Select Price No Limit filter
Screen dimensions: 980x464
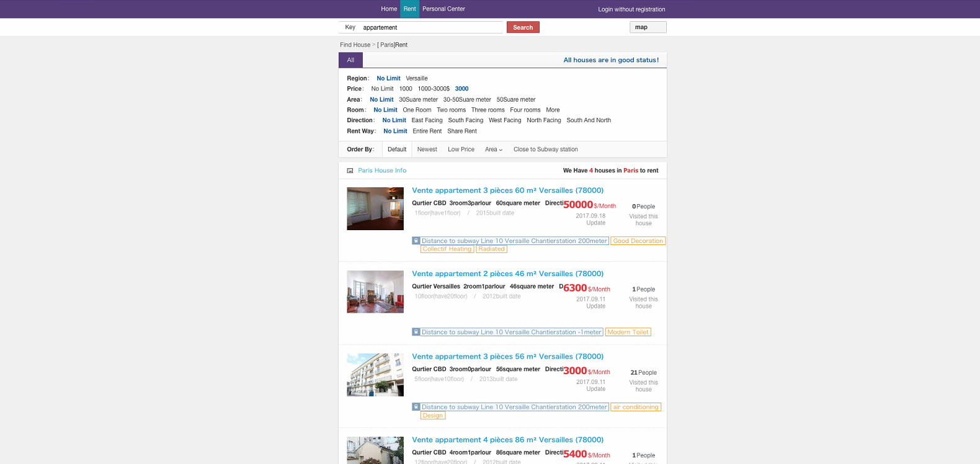[x=382, y=89]
